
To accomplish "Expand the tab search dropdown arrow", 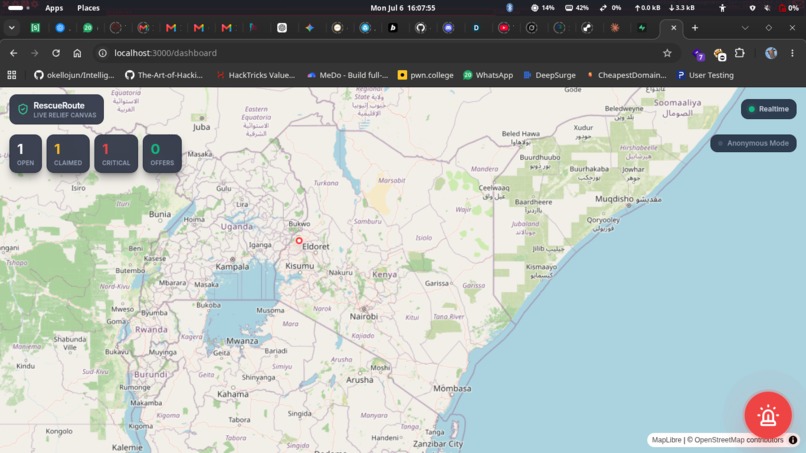I will click(11, 28).
